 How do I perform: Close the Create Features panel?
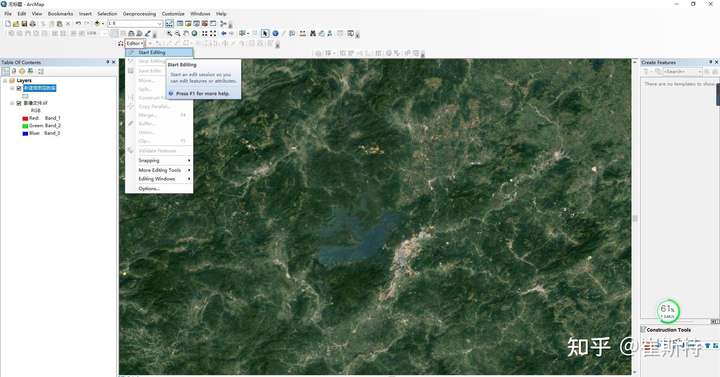pyautogui.click(x=716, y=62)
